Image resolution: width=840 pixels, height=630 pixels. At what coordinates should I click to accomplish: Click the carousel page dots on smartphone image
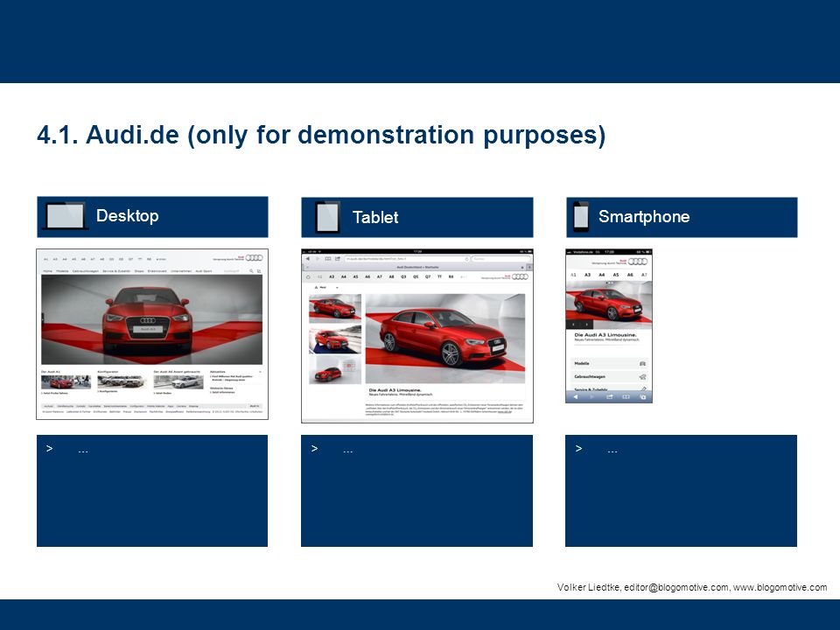[x=609, y=283]
